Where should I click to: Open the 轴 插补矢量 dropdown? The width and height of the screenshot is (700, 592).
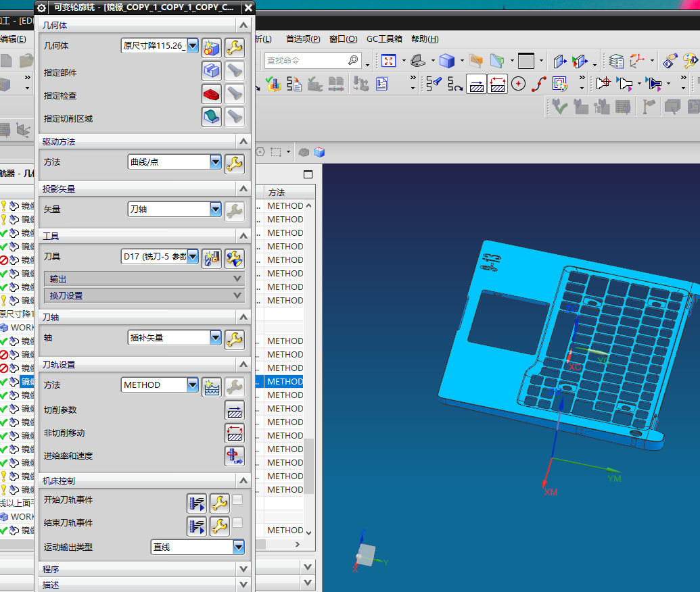216,337
